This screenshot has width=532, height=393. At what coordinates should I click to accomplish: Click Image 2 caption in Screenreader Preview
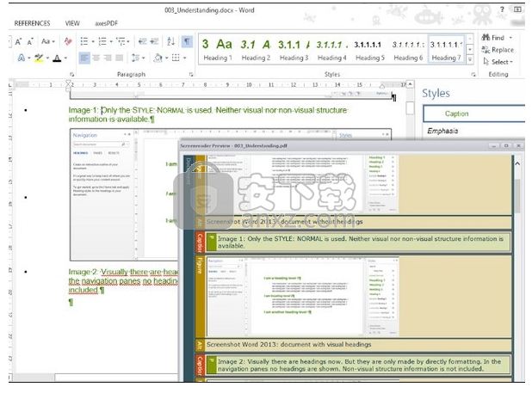[x=359, y=365]
